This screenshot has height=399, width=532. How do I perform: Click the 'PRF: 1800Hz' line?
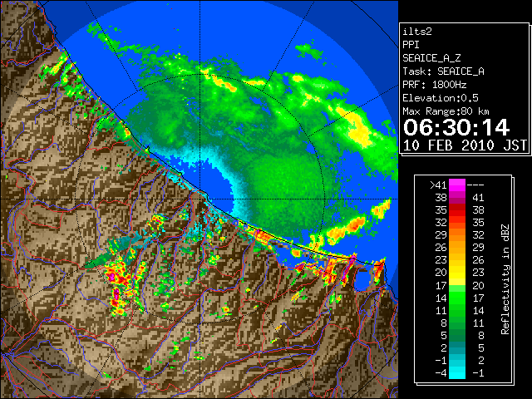pos(434,85)
